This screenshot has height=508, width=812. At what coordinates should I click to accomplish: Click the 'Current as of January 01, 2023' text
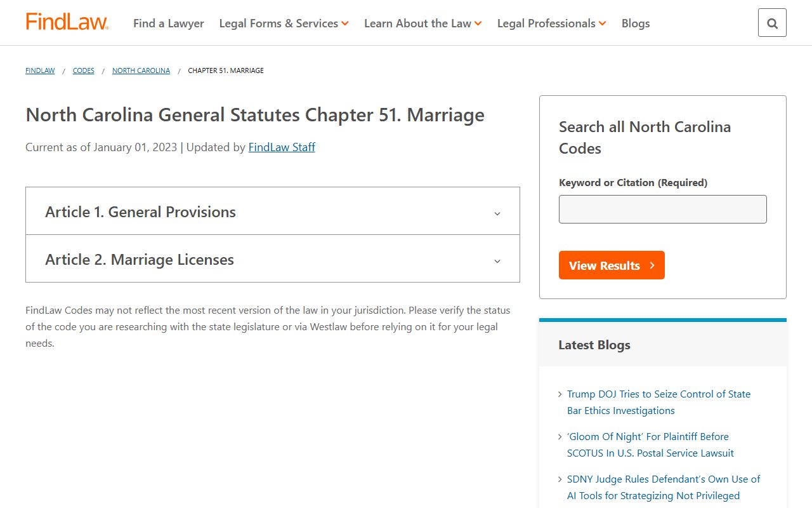(x=101, y=147)
